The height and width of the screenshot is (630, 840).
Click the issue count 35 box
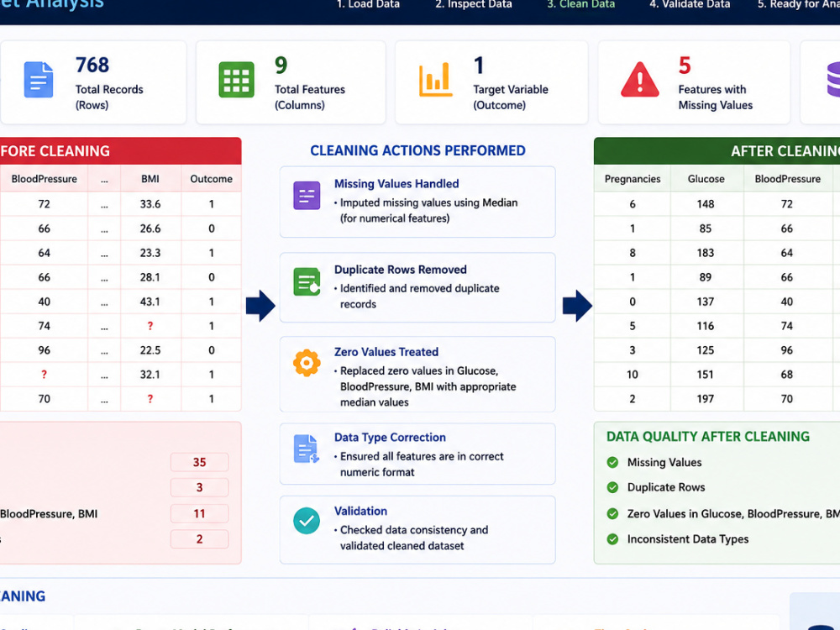pos(199,462)
